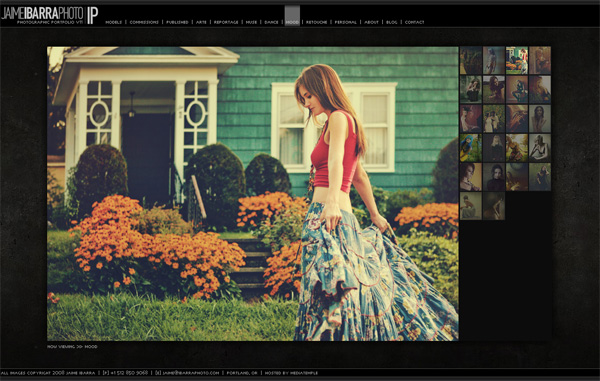Open thumbnail of blue-haired woman in grass

[471, 148]
